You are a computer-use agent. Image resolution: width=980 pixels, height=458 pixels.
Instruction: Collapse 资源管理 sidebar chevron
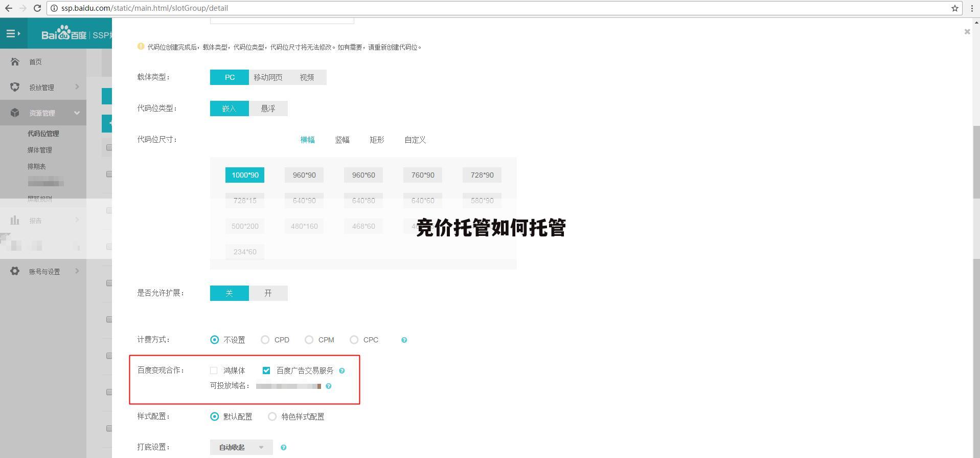[x=77, y=113]
